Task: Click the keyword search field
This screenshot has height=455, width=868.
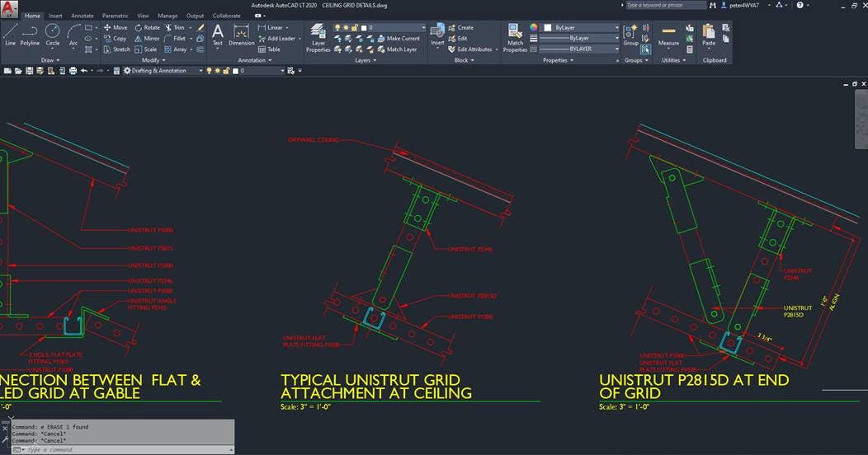Action: tap(666, 5)
